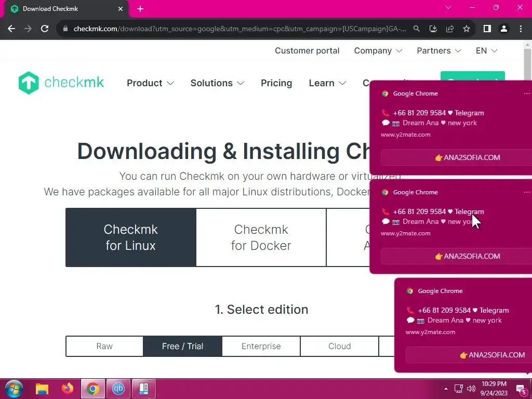Click the forward navigation arrow
The height and width of the screenshot is (399, 532).
point(28,29)
